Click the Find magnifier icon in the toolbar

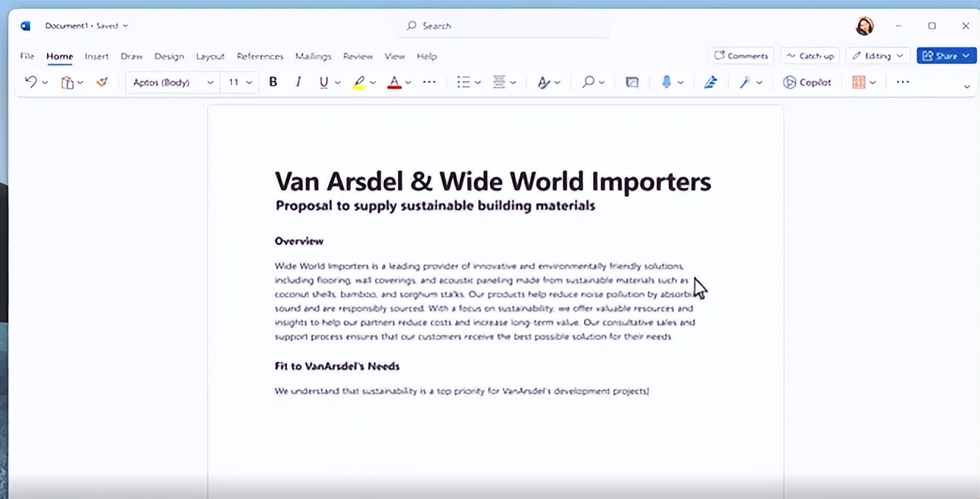point(588,82)
